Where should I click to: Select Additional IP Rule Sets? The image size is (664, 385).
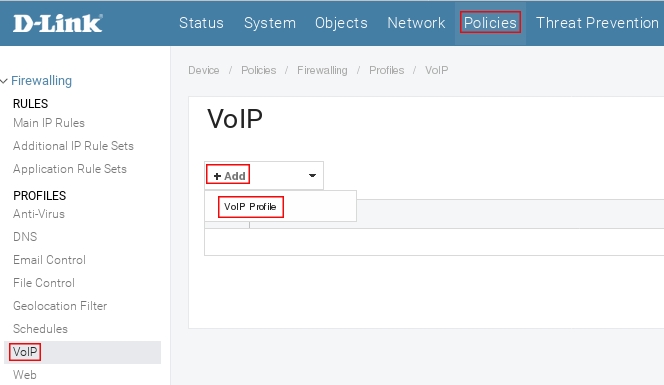[73, 146]
